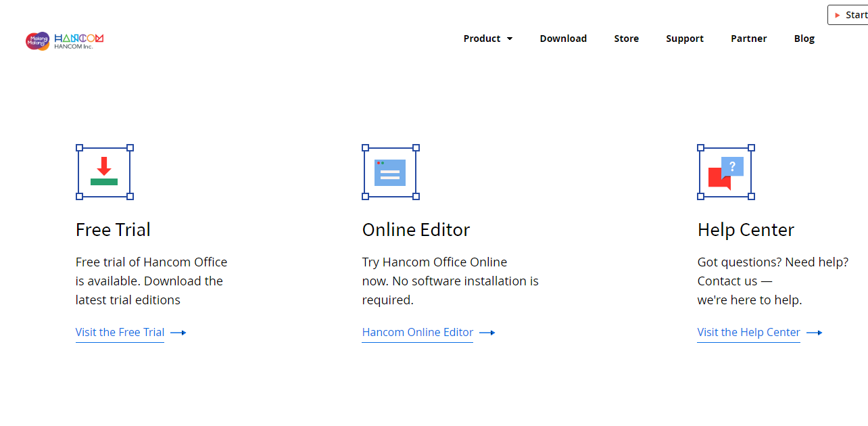Navigate to the Partner page
Viewport: 868px width, 426px height.
pyautogui.click(x=749, y=39)
